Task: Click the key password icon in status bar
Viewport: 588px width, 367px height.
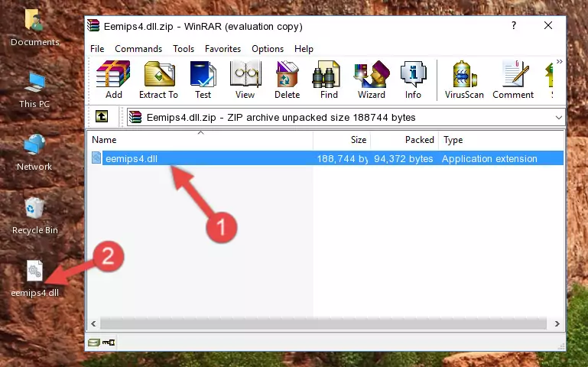Action: coord(109,342)
